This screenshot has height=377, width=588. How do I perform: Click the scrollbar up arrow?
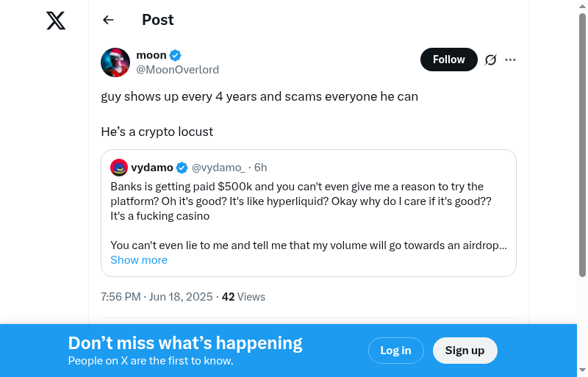pyautogui.click(x=582, y=6)
